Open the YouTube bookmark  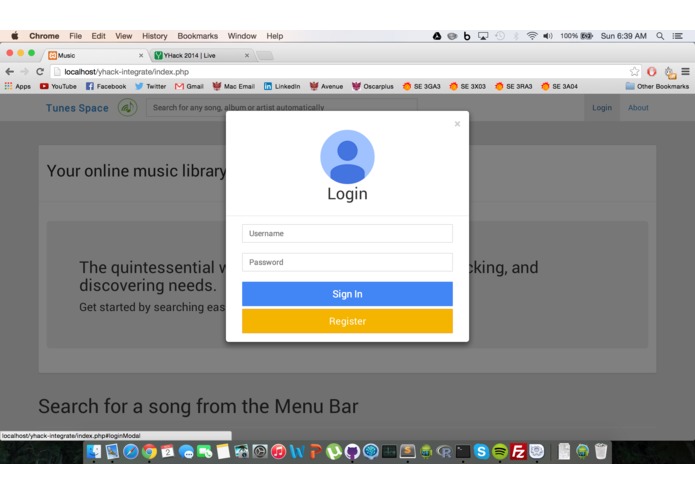[58, 86]
